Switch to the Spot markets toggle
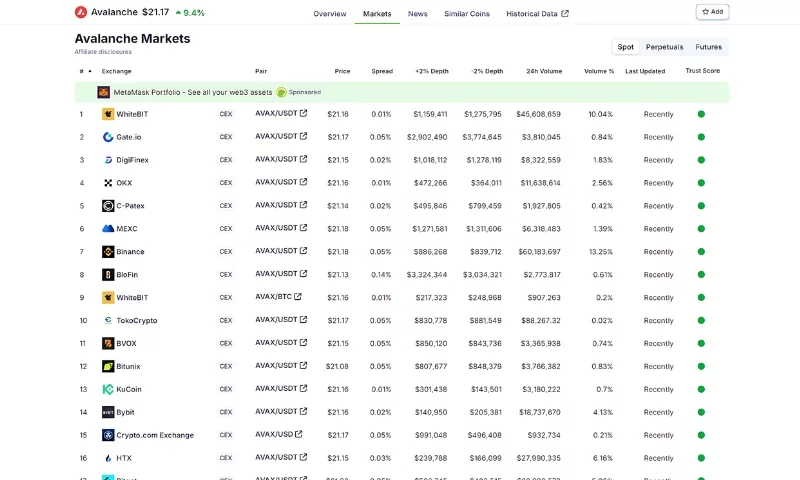800x480 pixels. 625,47
